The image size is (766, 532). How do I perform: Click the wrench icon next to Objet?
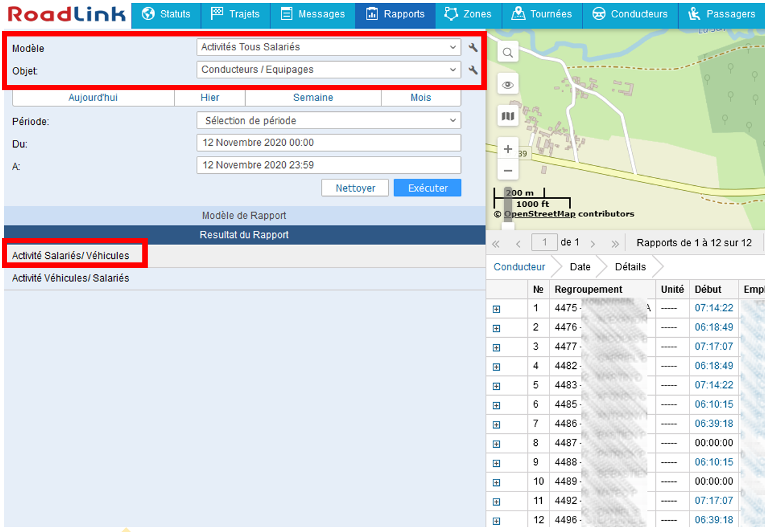click(473, 70)
